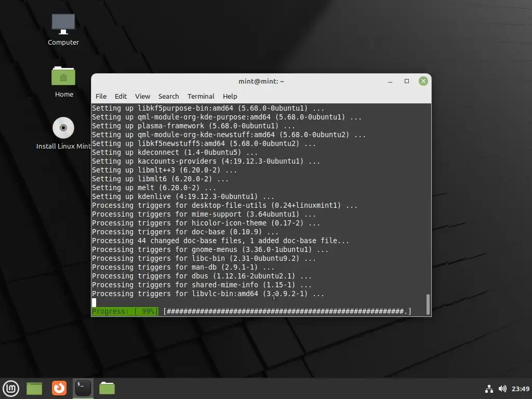
Task: Click "Processing triggers for man-db" line
Action: pyautogui.click(x=183, y=267)
